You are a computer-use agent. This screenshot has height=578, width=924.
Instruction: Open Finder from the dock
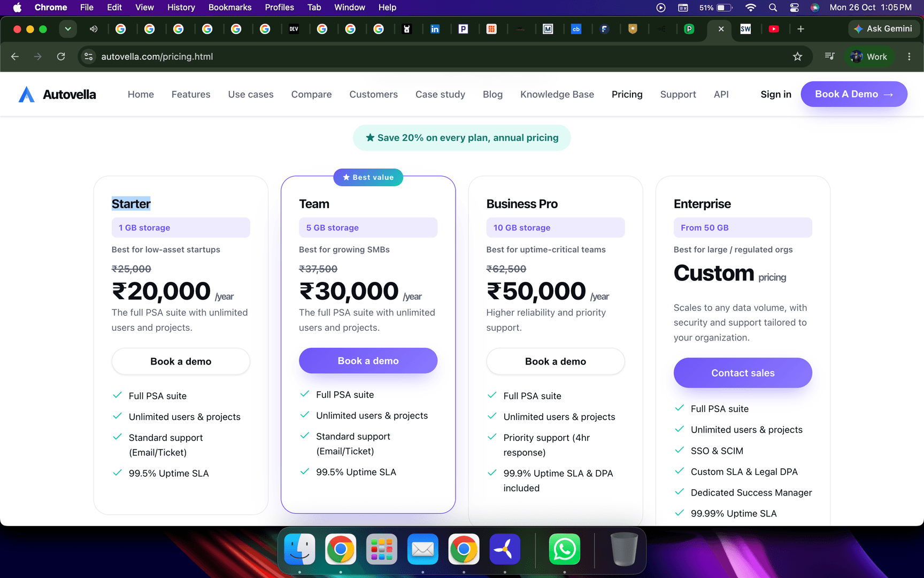pos(299,549)
